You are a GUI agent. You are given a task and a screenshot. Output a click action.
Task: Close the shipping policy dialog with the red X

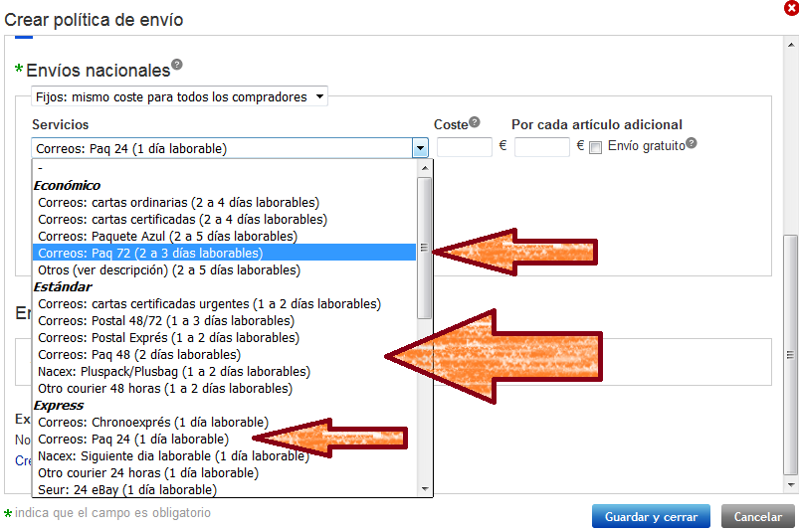[791, 8]
